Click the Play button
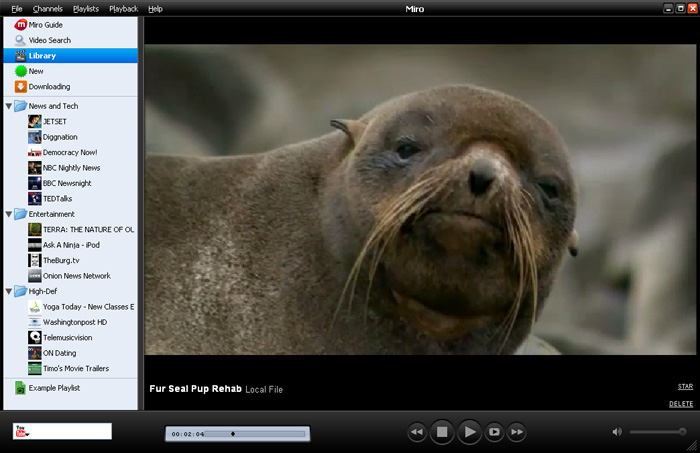The image size is (700, 453). coord(469,432)
